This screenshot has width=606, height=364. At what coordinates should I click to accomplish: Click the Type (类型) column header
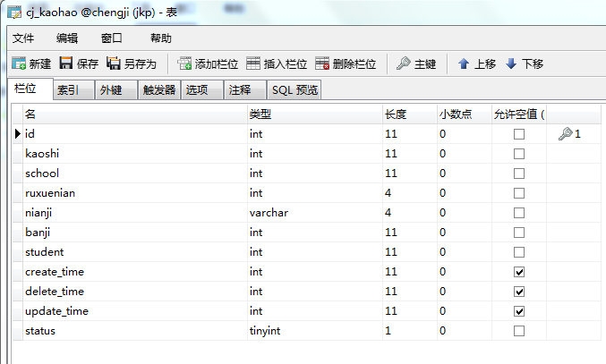coord(315,114)
